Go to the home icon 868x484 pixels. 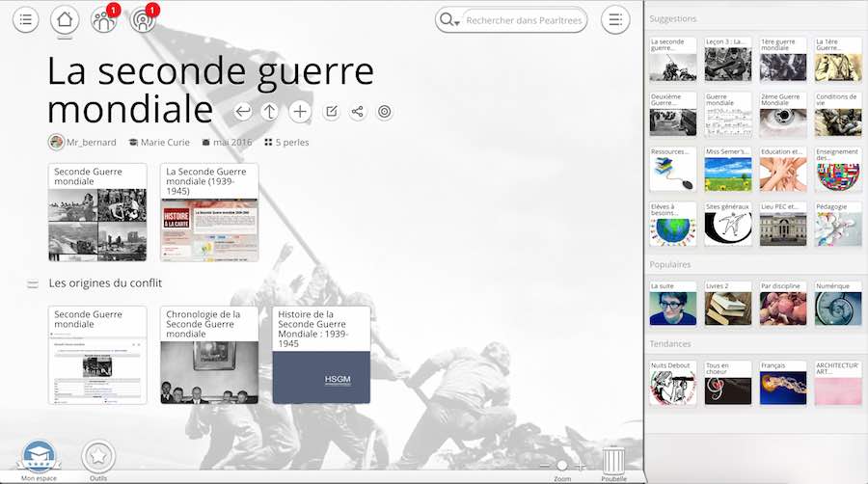(65, 20)
